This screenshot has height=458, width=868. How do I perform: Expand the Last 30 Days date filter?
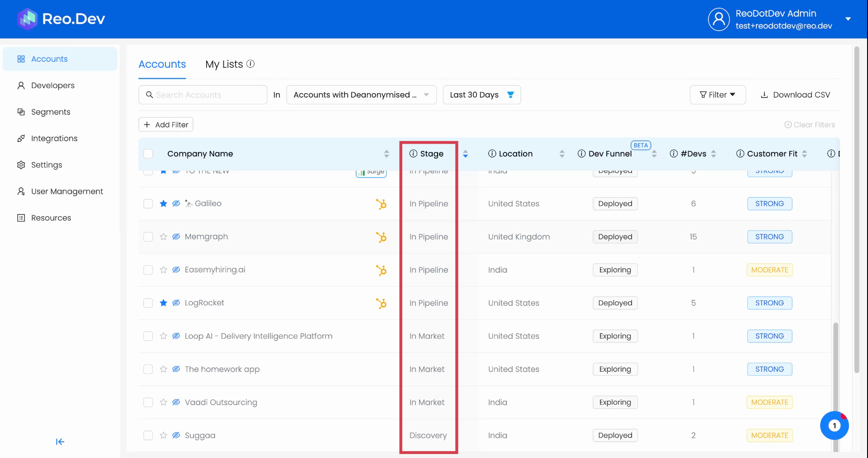point(481,95)
